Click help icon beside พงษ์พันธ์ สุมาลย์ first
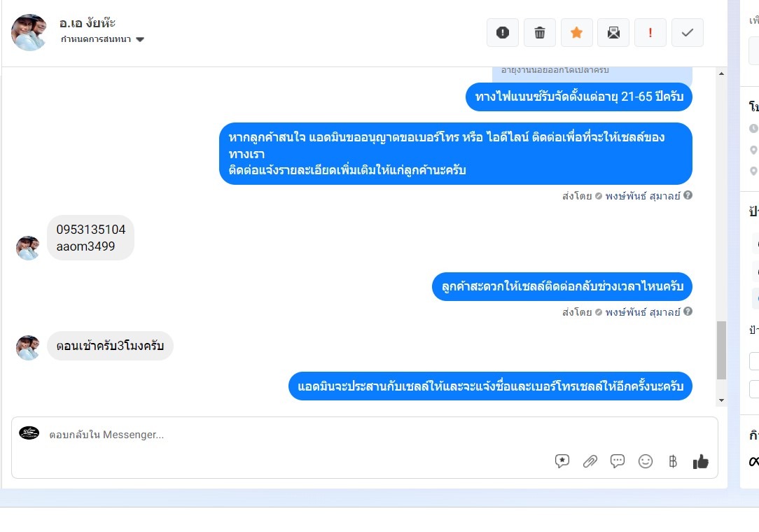Screen dimensions: 759x532 688,195
